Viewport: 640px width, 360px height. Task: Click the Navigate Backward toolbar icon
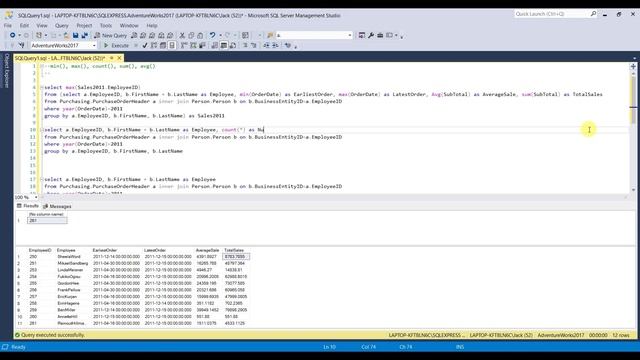tap(13, 36)
